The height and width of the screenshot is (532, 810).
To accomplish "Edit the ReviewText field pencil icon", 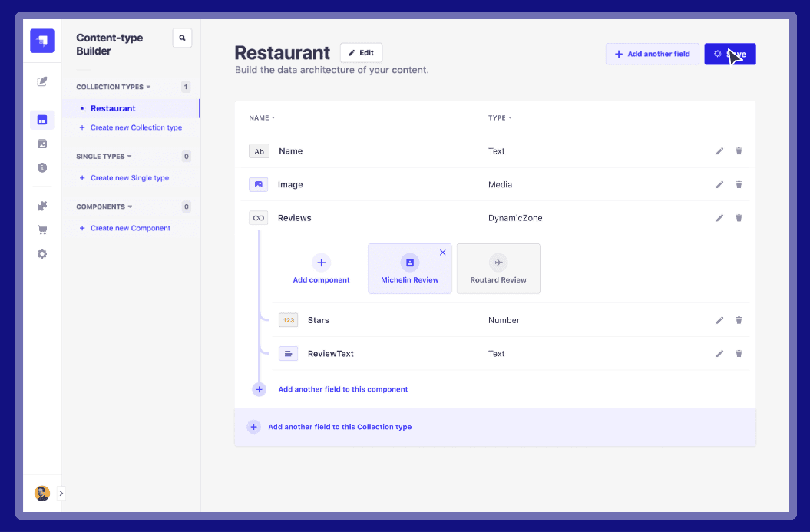I will tap(719, 354).
